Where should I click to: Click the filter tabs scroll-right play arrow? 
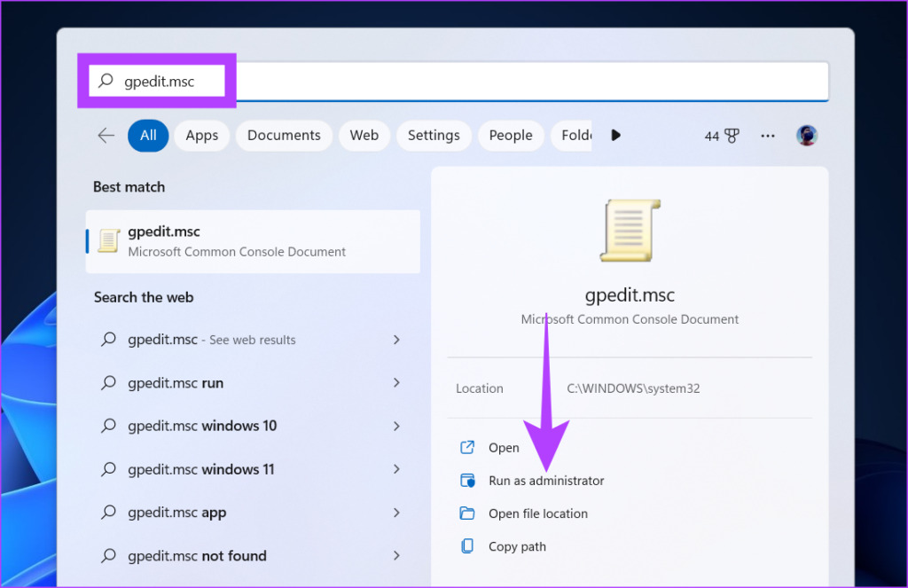point(615,136)
